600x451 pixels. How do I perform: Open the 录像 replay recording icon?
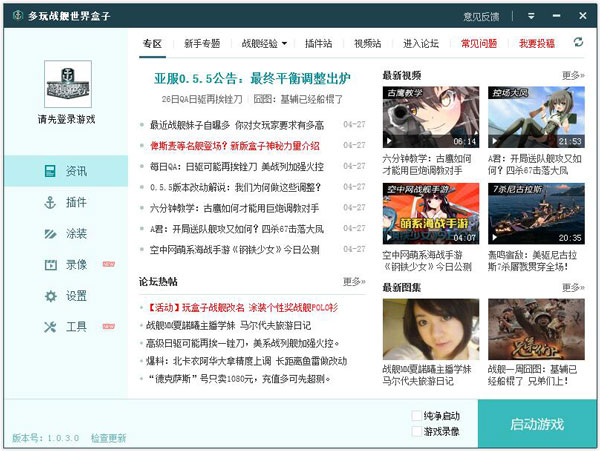coord(49,265)
